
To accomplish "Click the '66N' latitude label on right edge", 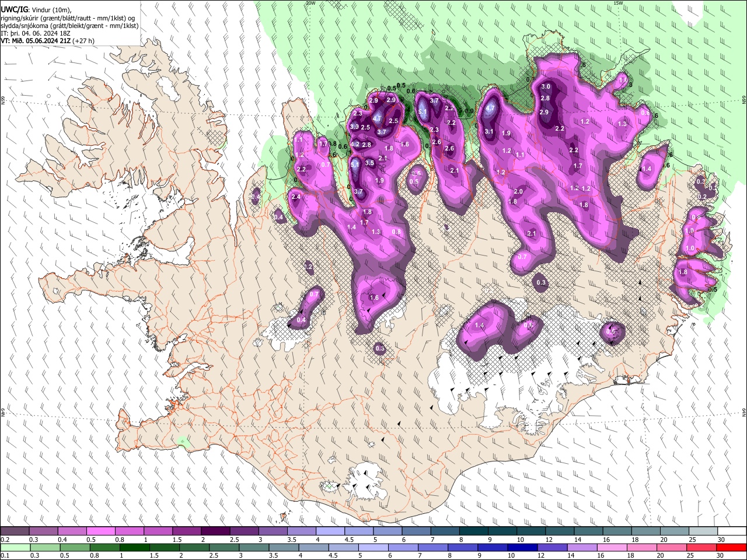I will [744, 101].
